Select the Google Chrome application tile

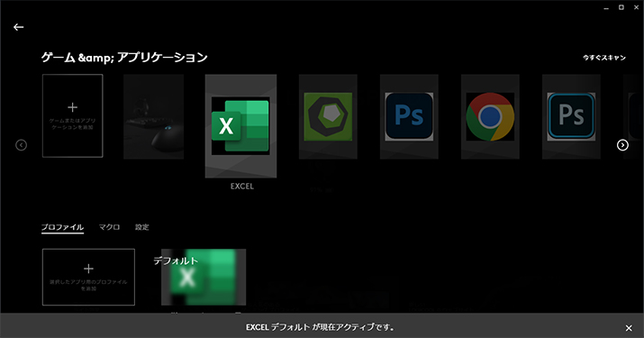pos(490,117)
